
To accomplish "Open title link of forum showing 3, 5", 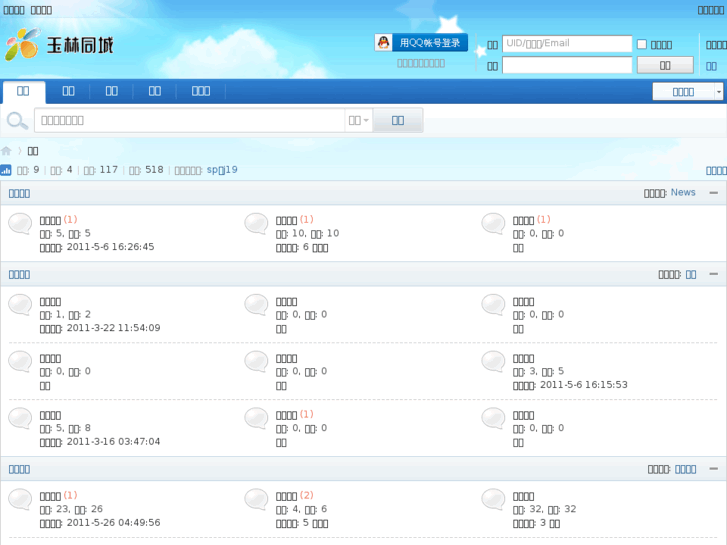I will [x=523, y=359].
